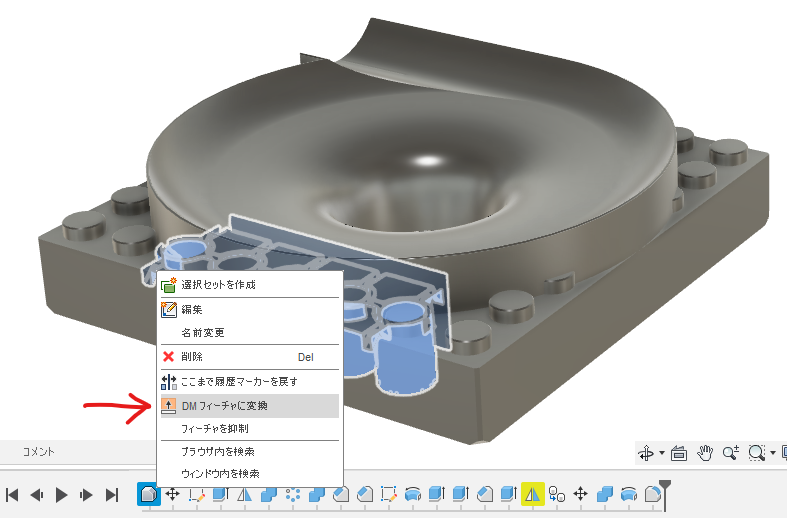Choose '名前変更' to rename the feature
This screenshot has height=518, width=787.
(x=202, y=332)
